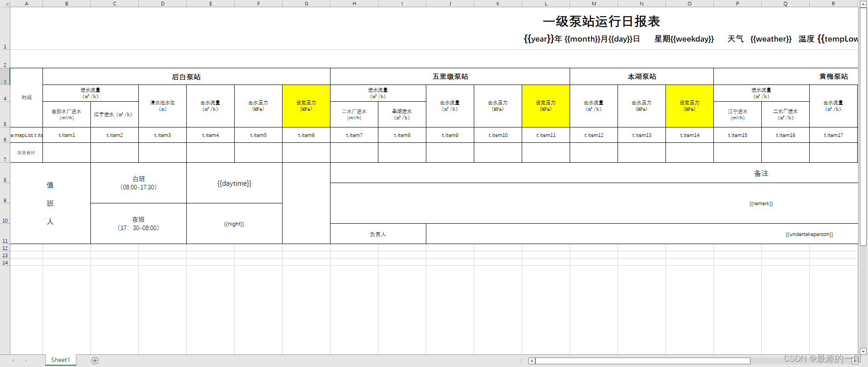Select column G header
This screenshot has width=868, height=367.
click(307, 4)
